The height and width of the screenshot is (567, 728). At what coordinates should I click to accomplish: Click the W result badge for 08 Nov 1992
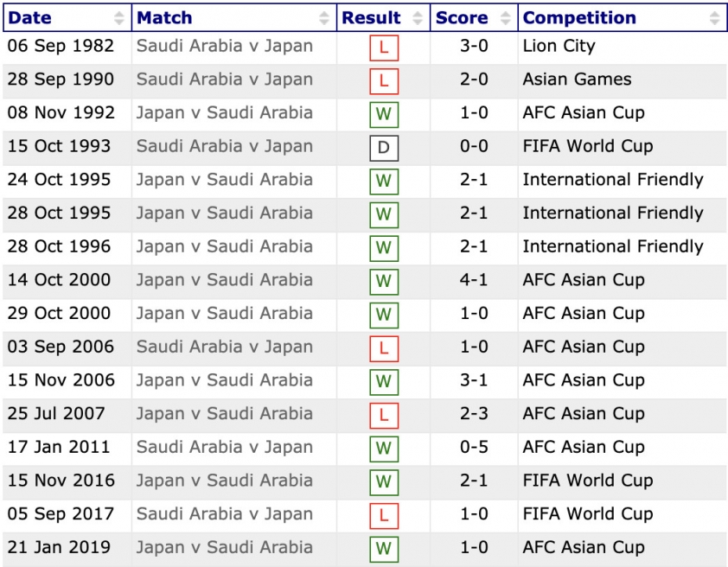coord(384,115)
